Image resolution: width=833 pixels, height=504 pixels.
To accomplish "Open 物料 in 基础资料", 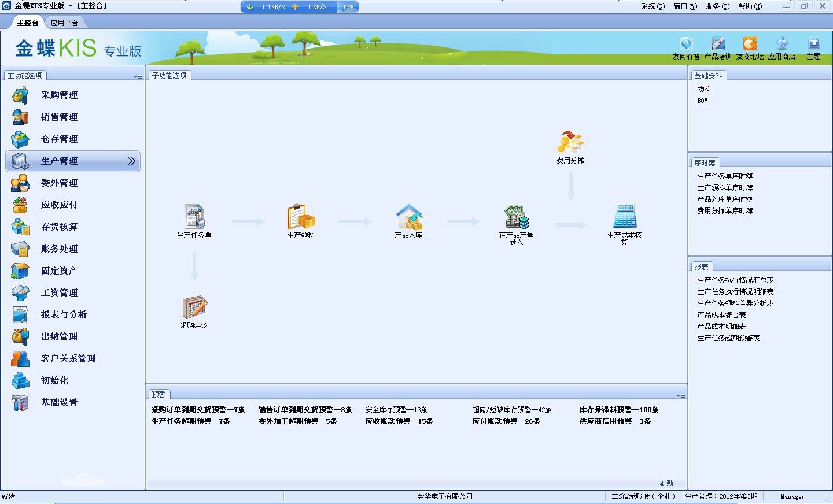I will tap(704, 89).
